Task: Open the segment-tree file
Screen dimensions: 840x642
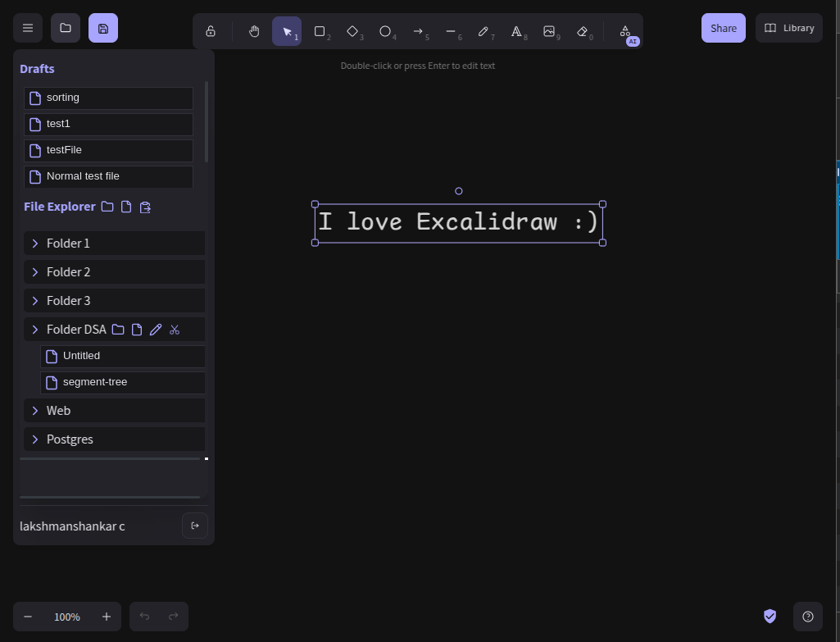Action: coord(123,383)
